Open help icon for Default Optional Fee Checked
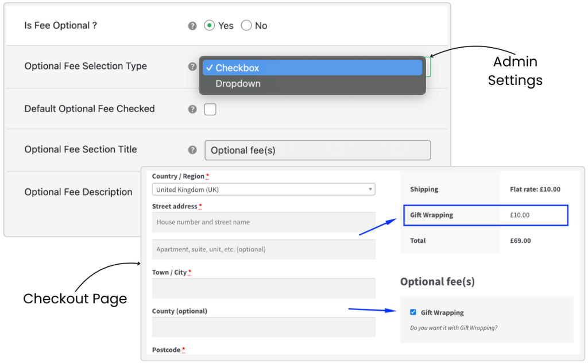 point(192,109)
